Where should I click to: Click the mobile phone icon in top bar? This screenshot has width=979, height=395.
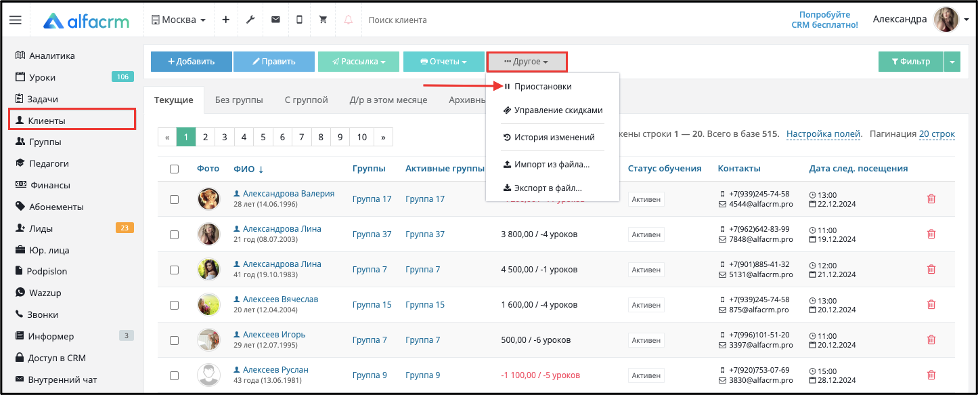pyautogui.click(x=299, y=20)
